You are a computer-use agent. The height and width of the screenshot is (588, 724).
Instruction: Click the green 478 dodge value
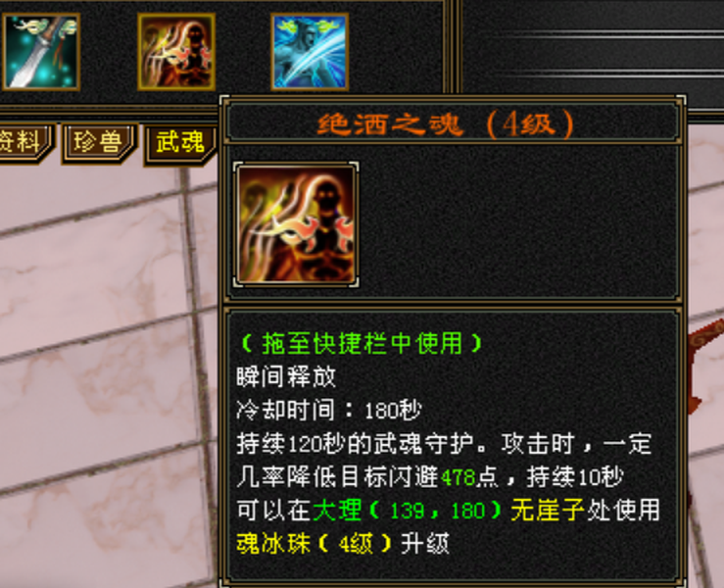(458, 477)
